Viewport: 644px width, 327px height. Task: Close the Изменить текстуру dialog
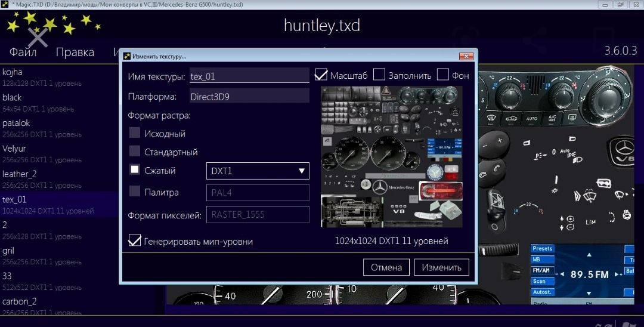tap(466, 56)
